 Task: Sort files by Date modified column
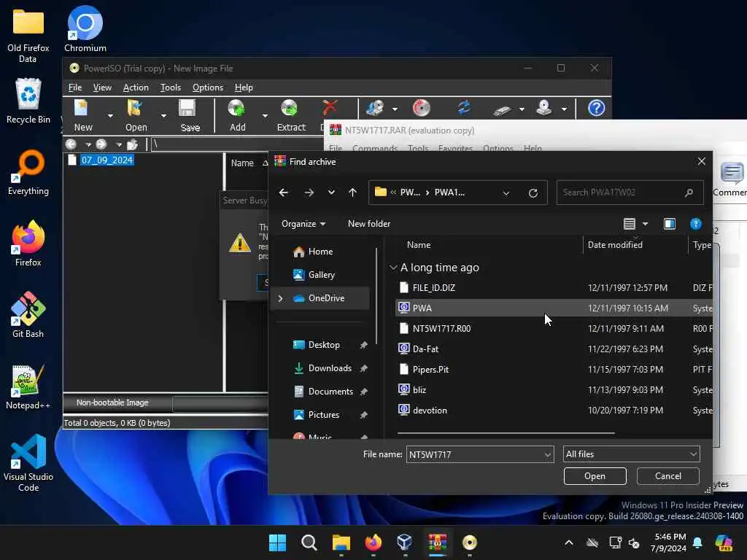(x=614, y=245)
